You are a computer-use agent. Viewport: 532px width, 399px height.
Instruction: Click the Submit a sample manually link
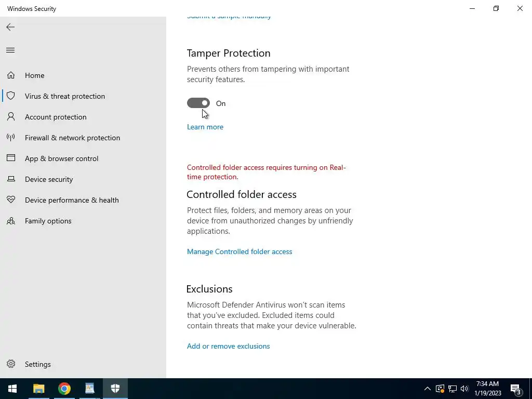(229, 17)
